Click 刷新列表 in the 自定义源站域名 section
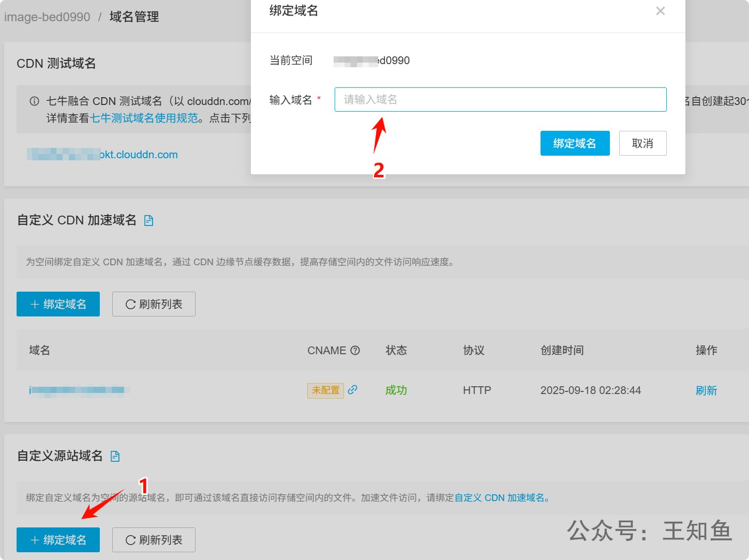 pos(154,540)
